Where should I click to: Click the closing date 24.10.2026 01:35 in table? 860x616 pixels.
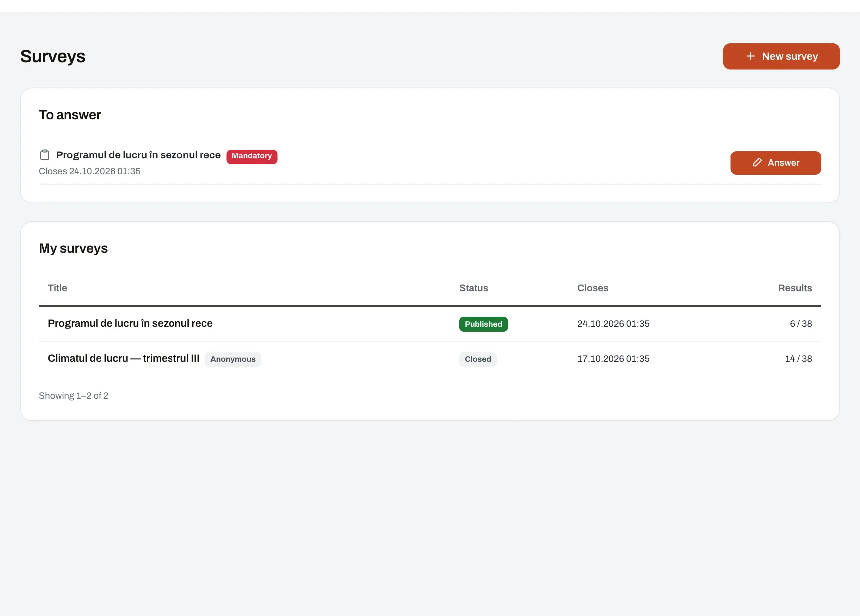click(x=613, y=324)
